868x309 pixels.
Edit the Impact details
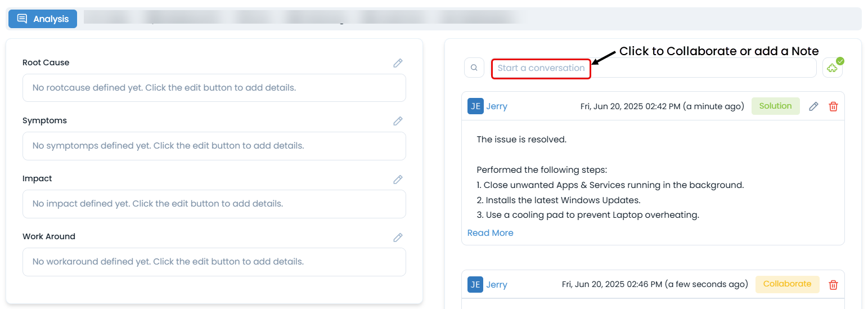coord(398,179)
